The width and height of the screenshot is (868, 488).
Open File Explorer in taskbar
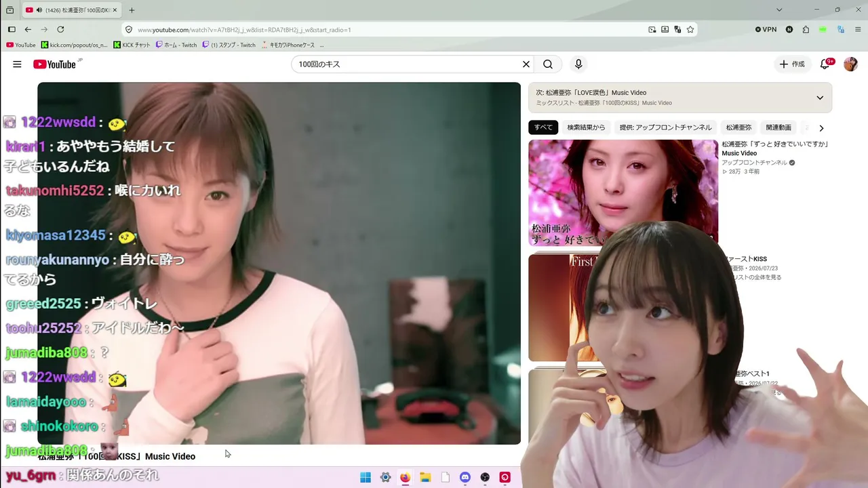[425, 477]
